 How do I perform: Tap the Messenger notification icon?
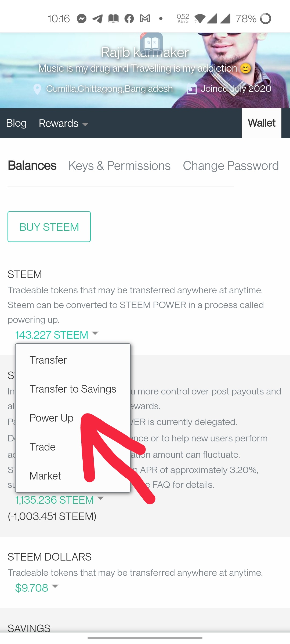point(82,19)
